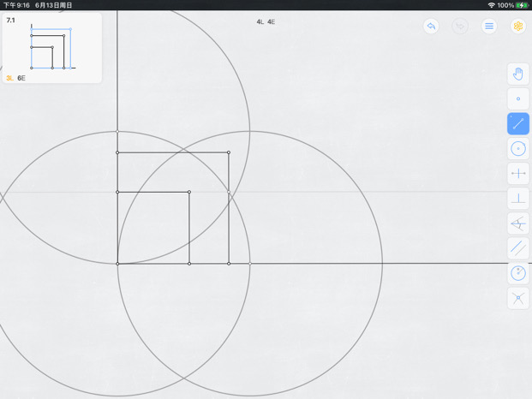Image resolution: width=532 pixels, height=399 pixels.
Task: Select the Circle tool
Action: [x=518, y=148]
